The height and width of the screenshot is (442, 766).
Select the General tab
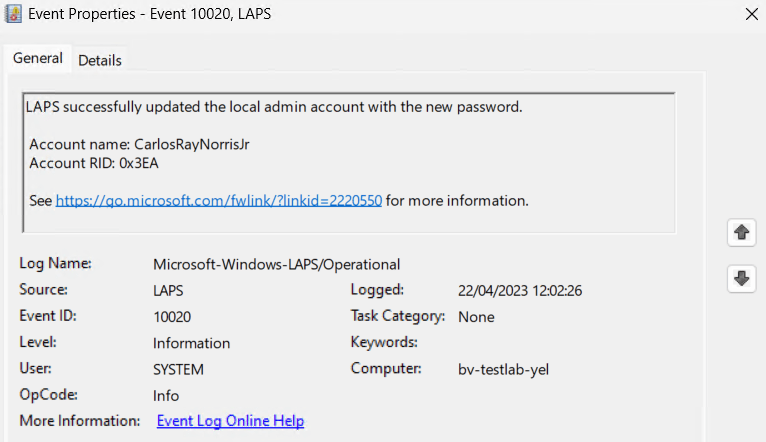(x=37, y=59)
